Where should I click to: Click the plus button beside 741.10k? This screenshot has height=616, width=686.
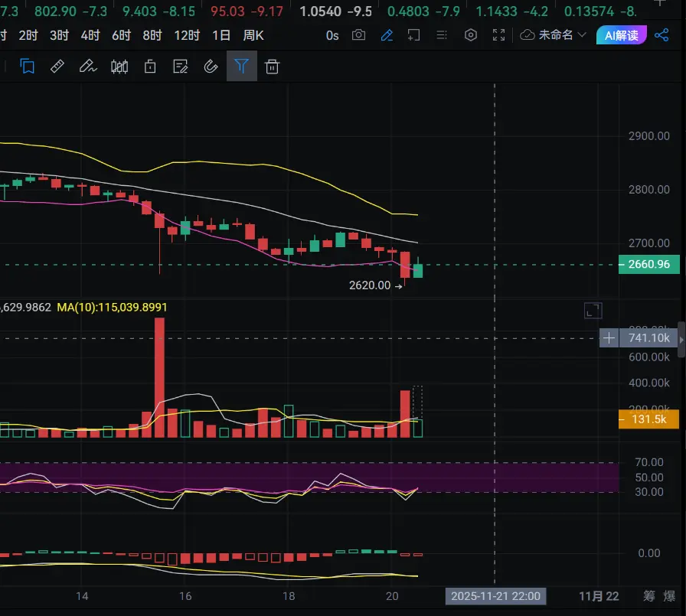[x=609, y=337]
